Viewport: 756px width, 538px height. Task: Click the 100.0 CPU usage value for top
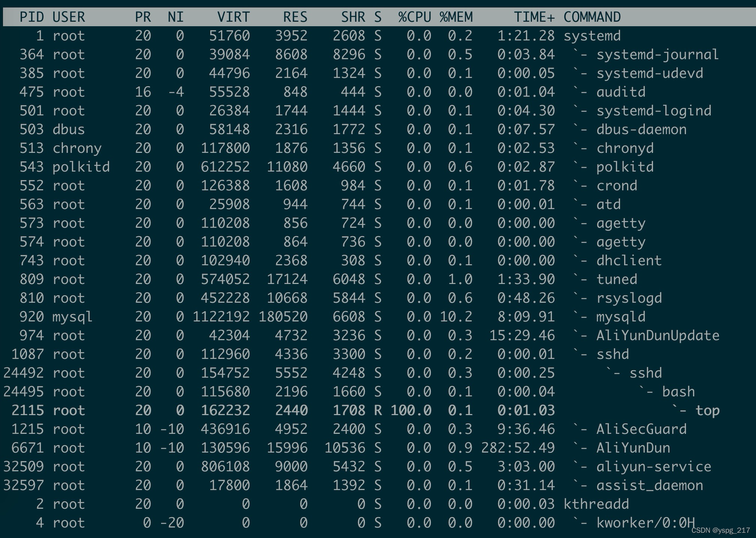coord(411,410)
